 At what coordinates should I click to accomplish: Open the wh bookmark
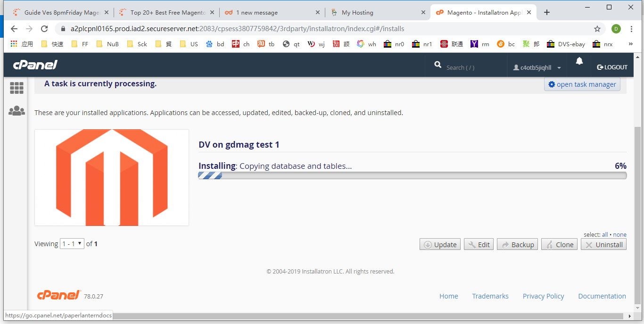[x=367, y=44]
